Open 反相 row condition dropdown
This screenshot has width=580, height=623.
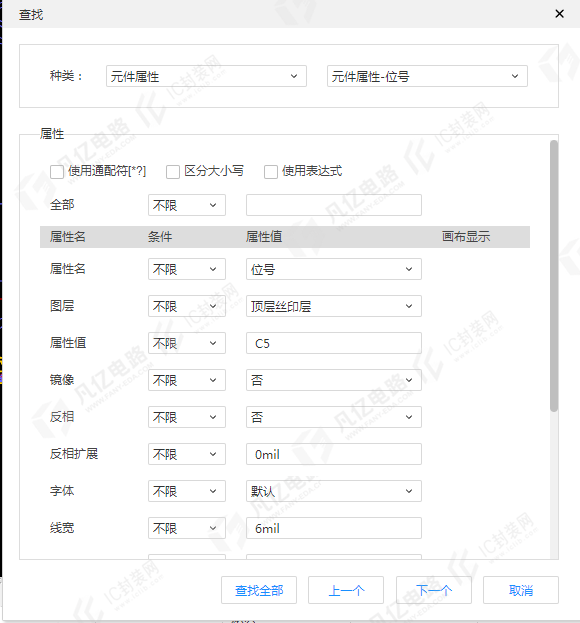coord(187,417)
